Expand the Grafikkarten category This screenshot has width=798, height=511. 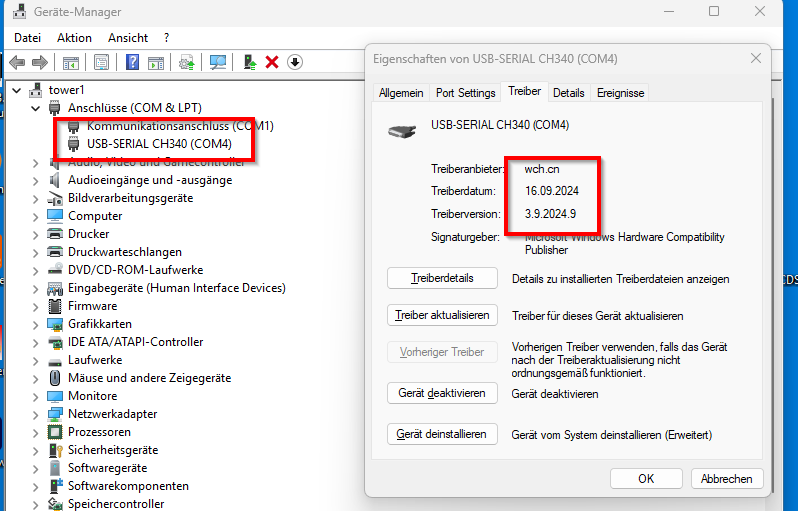(36, 324)
